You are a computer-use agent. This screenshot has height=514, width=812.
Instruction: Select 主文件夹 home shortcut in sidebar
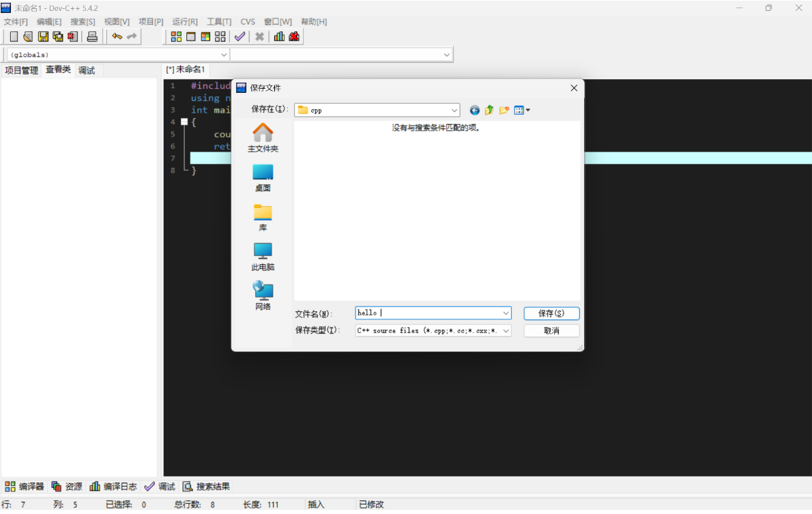click(x=263, y=137)
